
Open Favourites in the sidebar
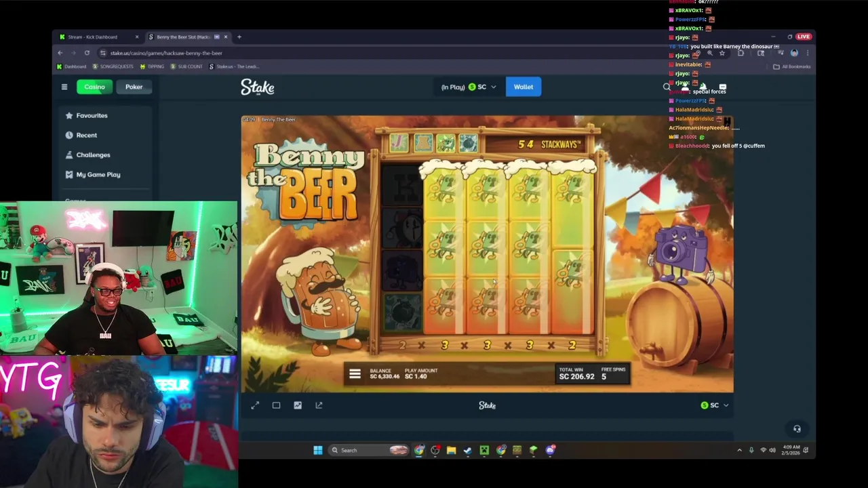(87, 115)
